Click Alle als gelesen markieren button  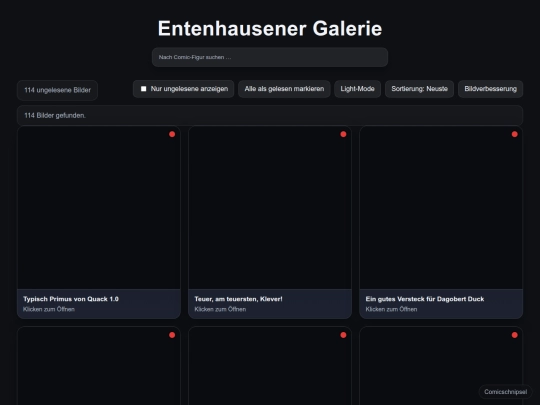[284, 89]
